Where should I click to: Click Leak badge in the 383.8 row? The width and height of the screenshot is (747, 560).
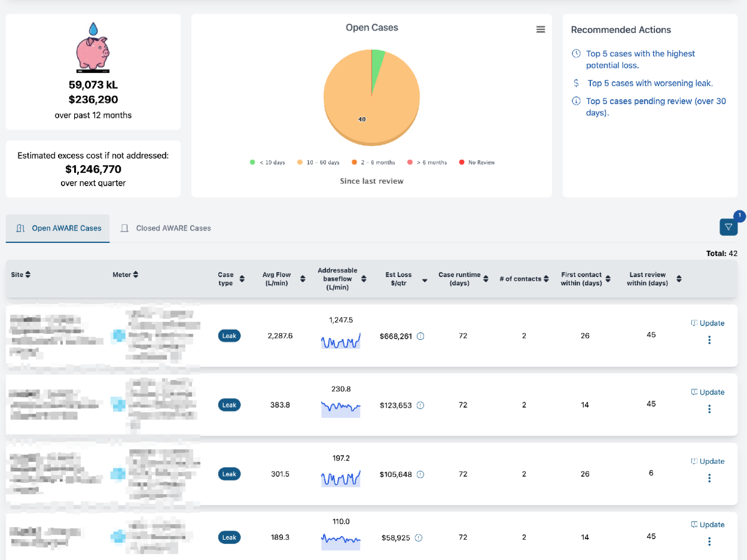tap(229, 405)
